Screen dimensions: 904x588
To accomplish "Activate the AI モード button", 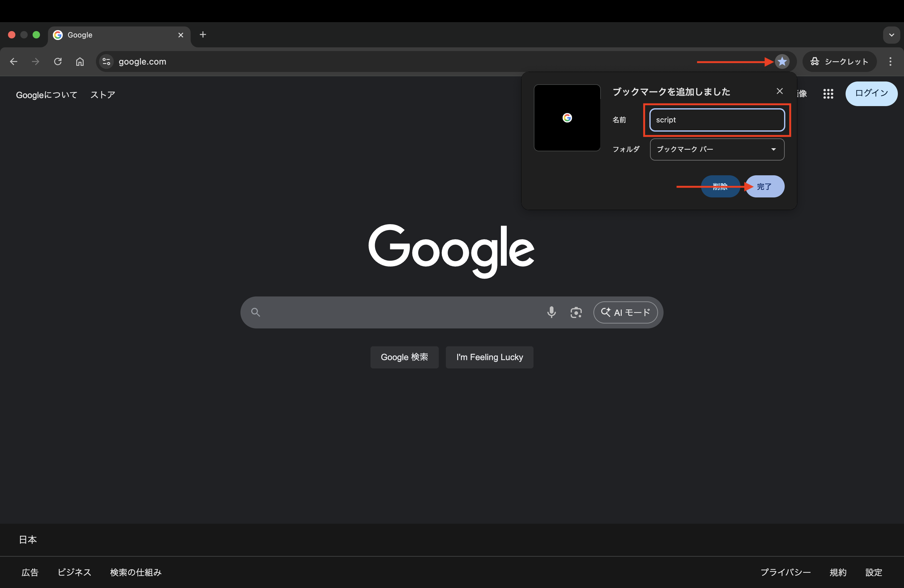I will pos(625,312).
